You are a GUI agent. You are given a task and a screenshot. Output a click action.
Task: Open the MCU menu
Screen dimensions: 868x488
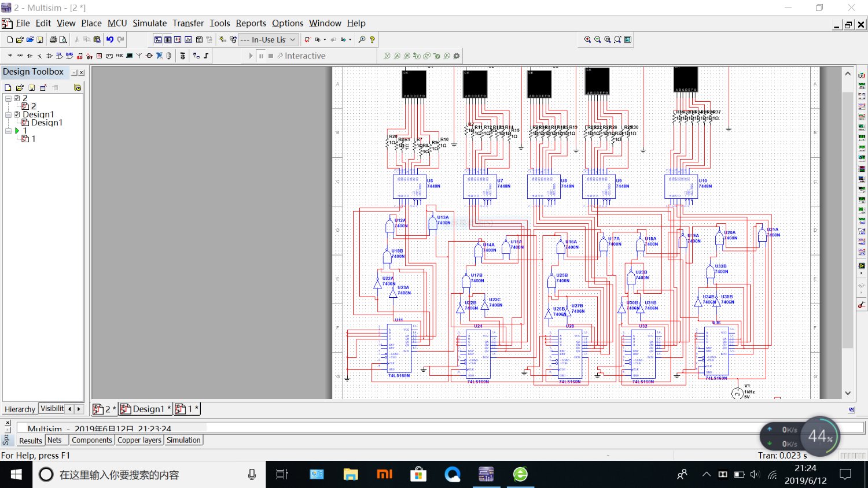[117, 23]
